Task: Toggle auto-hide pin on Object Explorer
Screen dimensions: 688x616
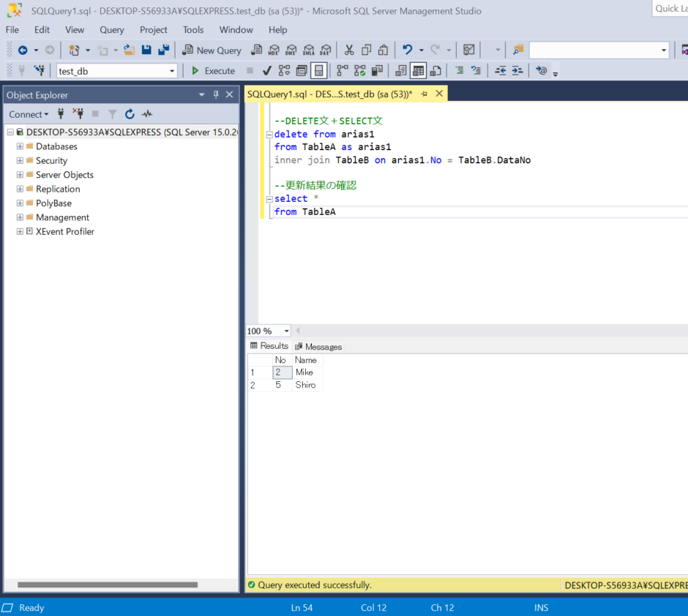Action: pos(216,95)
